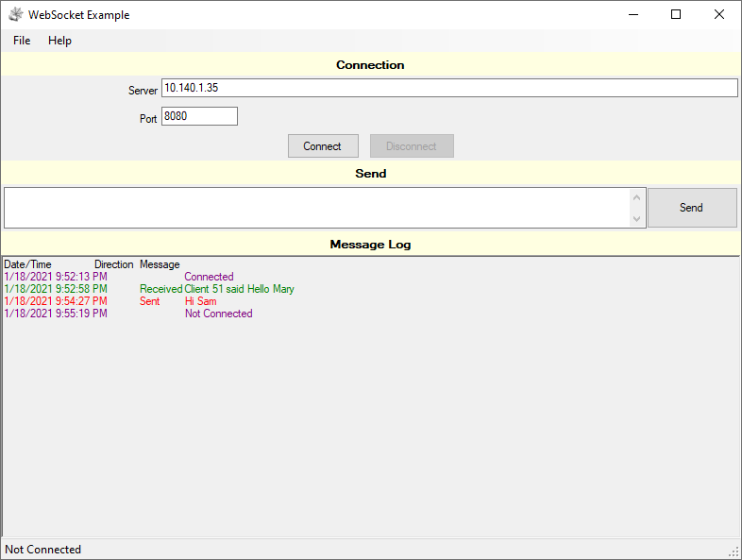
Task: Click the Send section heading
Action: point(370,173)
